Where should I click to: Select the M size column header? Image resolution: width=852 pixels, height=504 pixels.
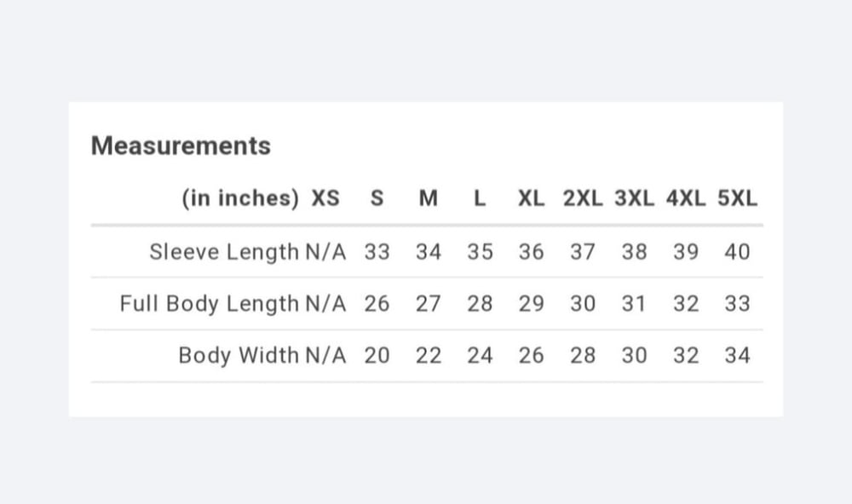tap(429, 198)
